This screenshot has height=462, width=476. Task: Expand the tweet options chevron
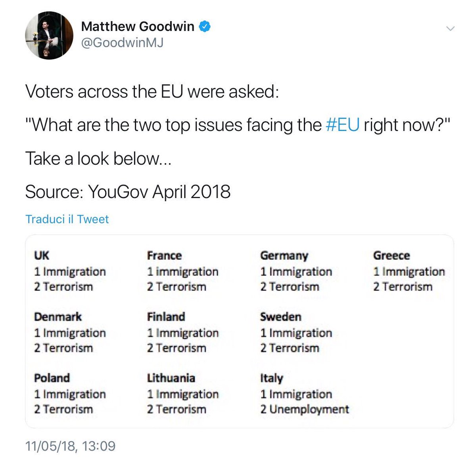[x=450, y=28]
